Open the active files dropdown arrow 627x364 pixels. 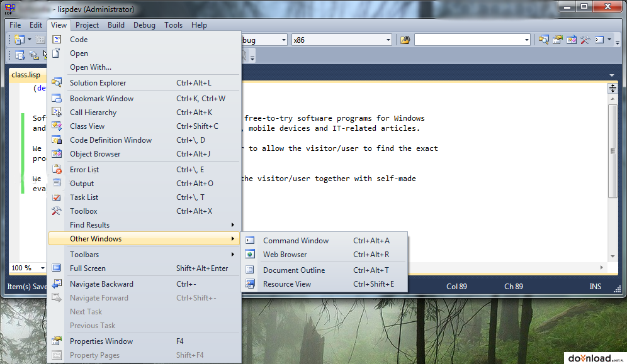(x=612, y=75)
